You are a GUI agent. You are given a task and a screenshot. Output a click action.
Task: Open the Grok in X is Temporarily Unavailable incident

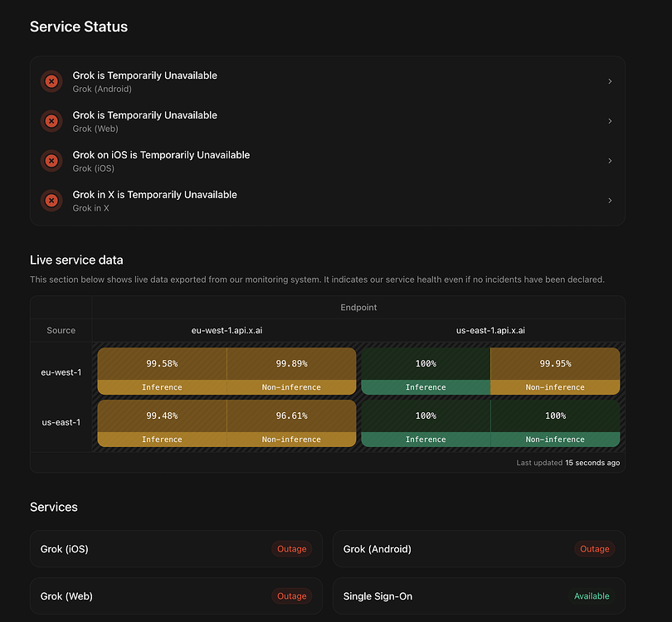point(328,201)
